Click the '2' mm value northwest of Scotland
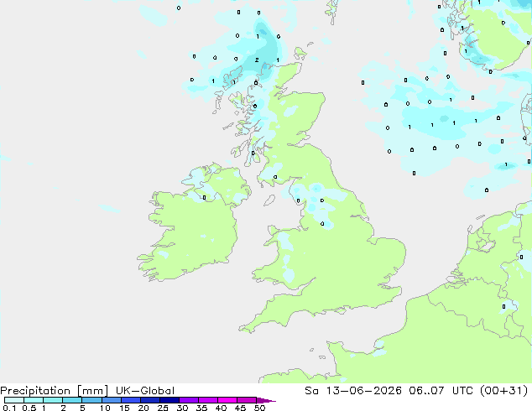 click(x=257, y=60)
